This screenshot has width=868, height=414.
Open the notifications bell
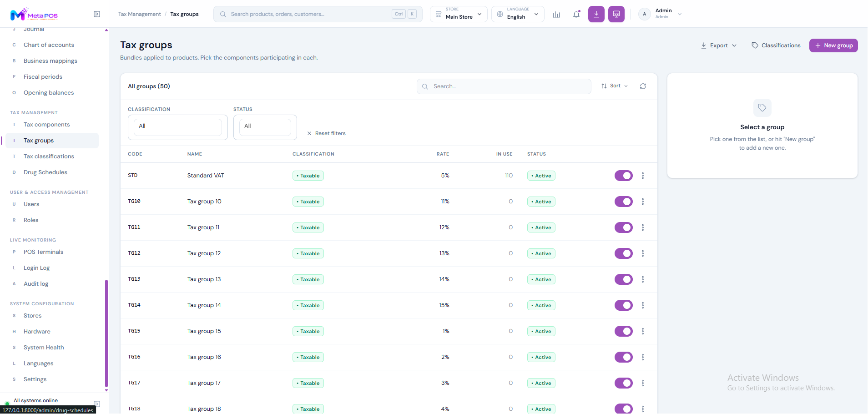[x=576, y=14]
